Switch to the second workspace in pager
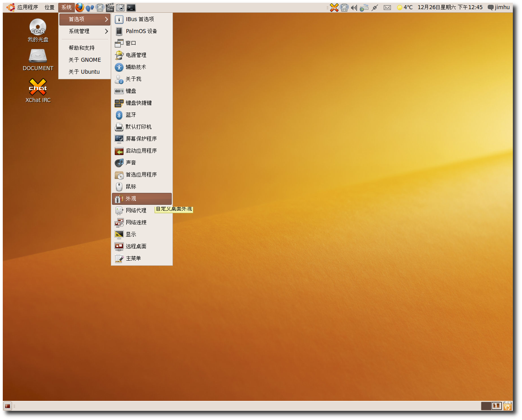The width and height of the screenshot is (522, 420). click(x=496, y=406)
